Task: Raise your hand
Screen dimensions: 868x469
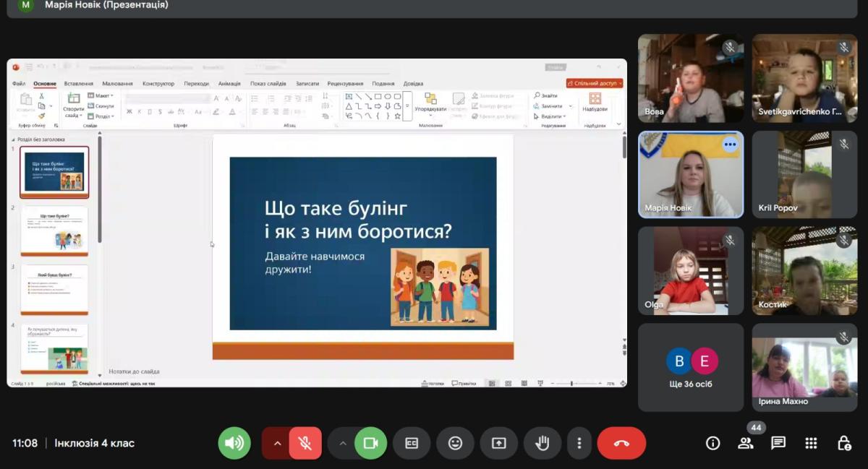Action: [542, 443]
